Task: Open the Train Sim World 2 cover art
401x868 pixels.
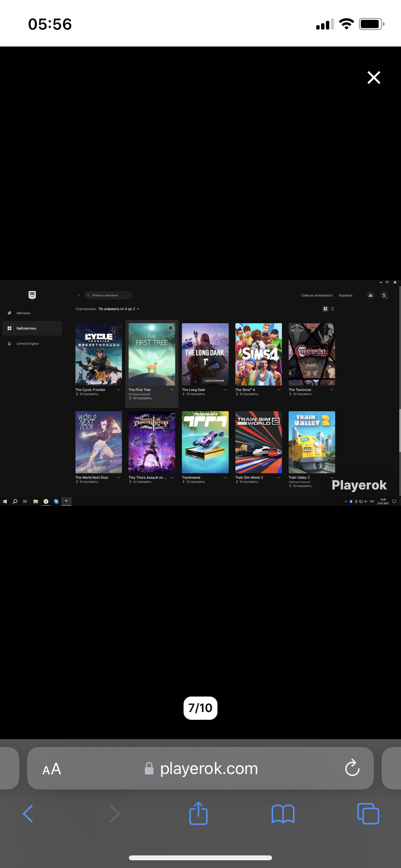Action: (259, 442)
